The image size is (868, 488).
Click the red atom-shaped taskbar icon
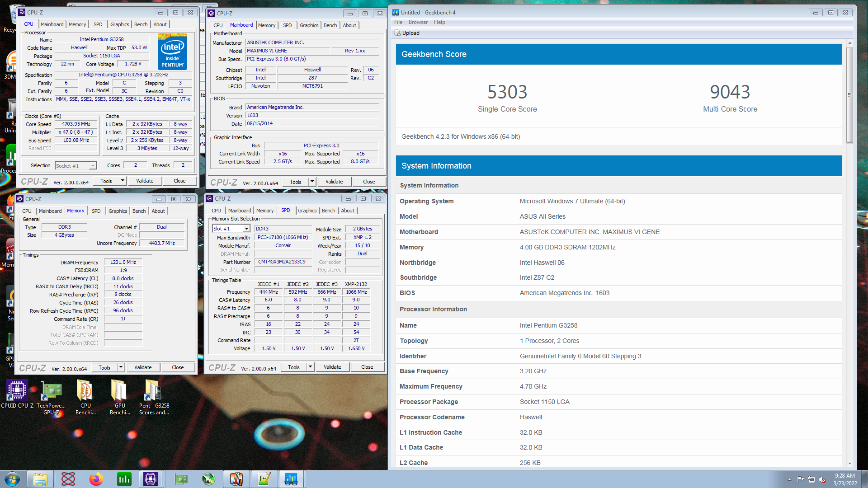coord(68,479)
